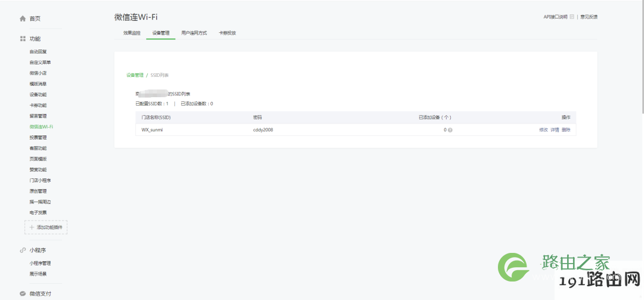Click the 已添加设备（个） column header
The width and height of the screenshot is (644, 300).
(x=435, y=117)
